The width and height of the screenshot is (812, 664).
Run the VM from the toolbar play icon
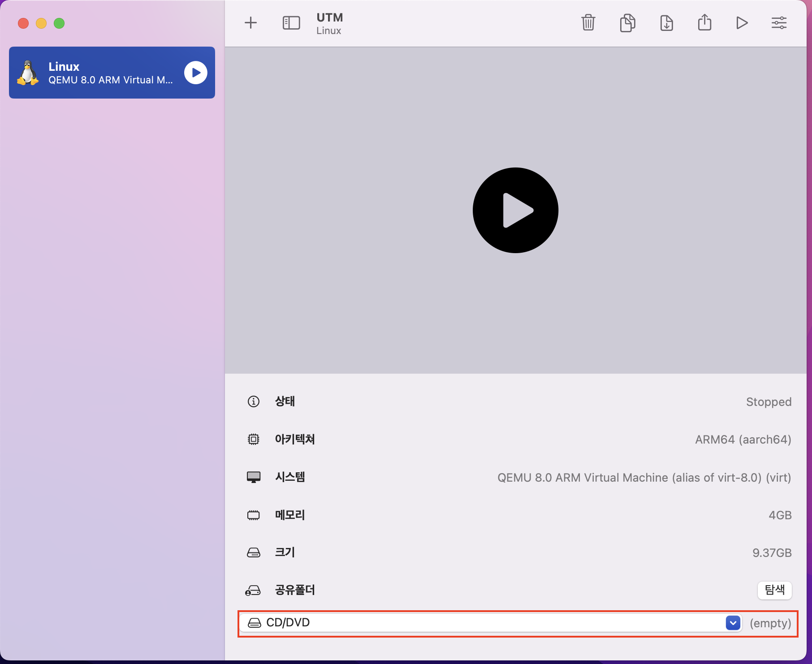[x=742, y=23]
